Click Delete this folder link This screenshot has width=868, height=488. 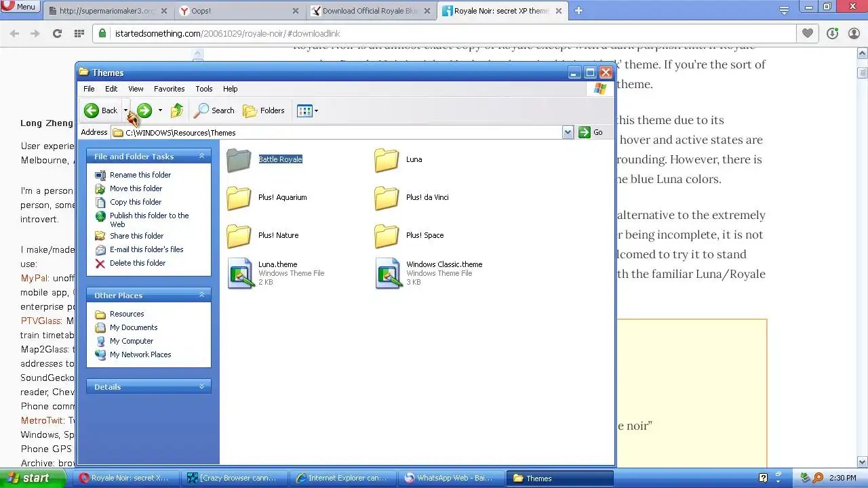point(138,263)
